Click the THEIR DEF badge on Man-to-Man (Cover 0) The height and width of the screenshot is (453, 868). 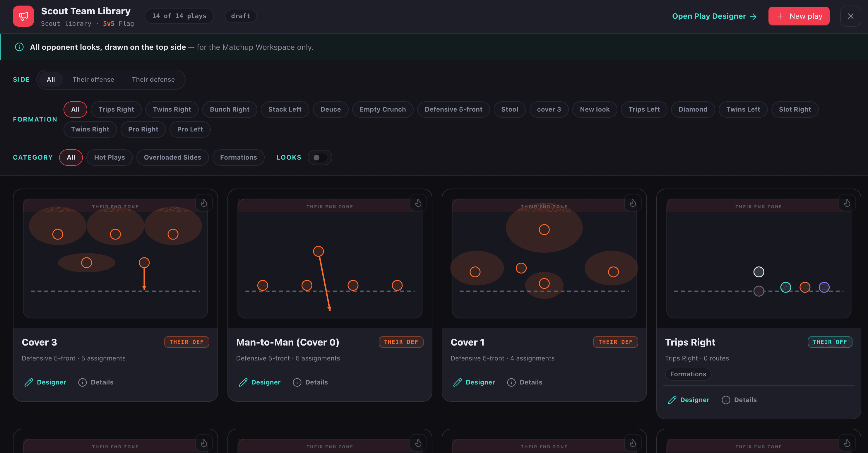(x=401, y=342)
